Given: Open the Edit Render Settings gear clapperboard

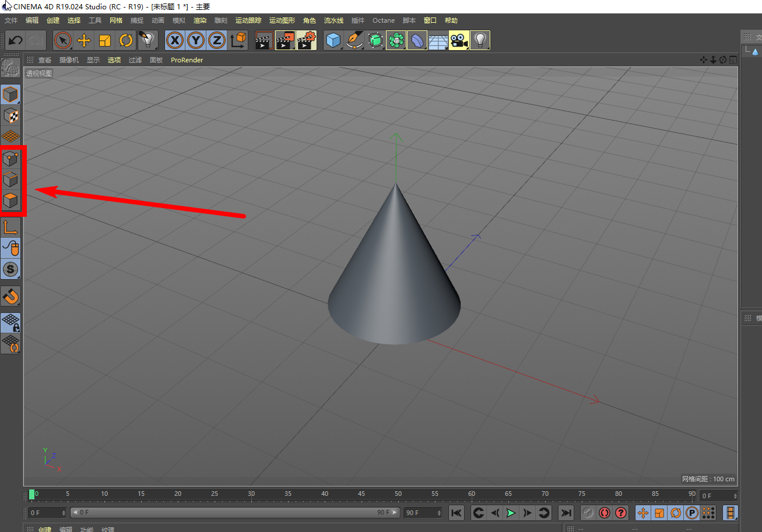Looking at the screenshot, I should (307, 40).
